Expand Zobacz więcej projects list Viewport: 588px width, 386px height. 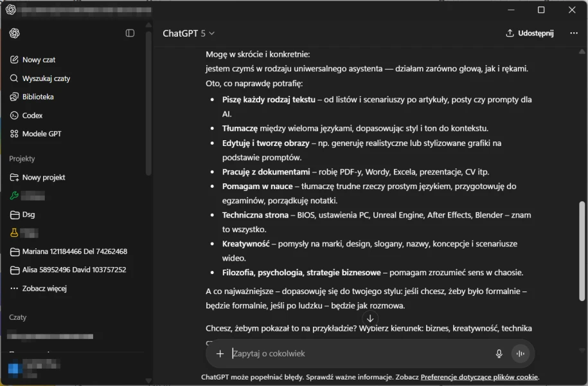(x=44, y=289)
